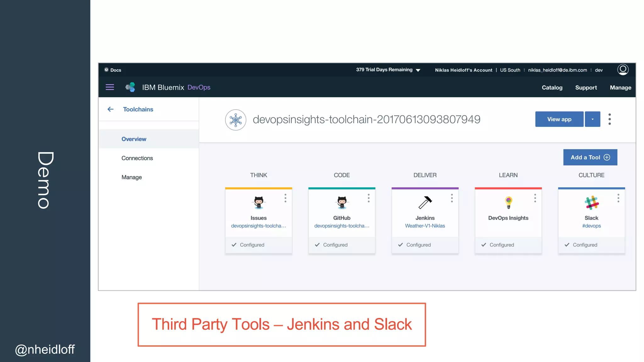Click the toolchain name devopsinsights-toolchain-20170613093807949

(367, 119)
